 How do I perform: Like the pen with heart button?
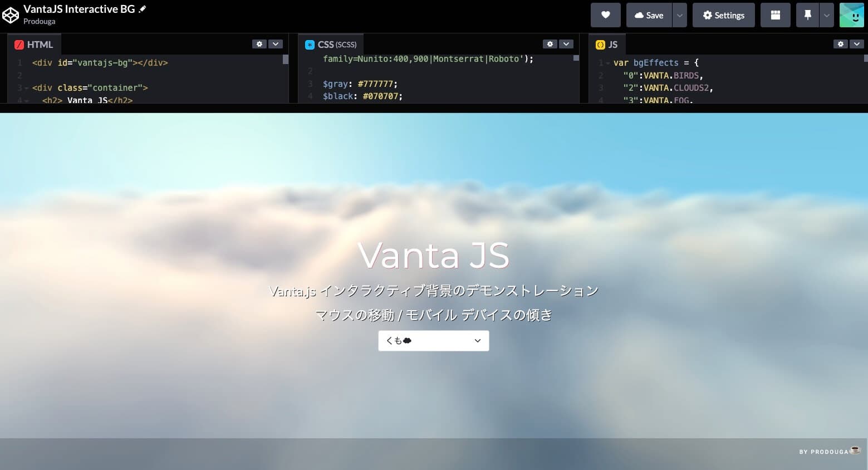coord(606,15)
